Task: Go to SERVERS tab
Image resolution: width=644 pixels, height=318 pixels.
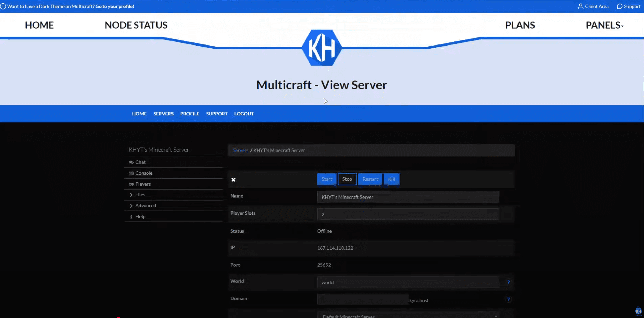Action: 163,114
